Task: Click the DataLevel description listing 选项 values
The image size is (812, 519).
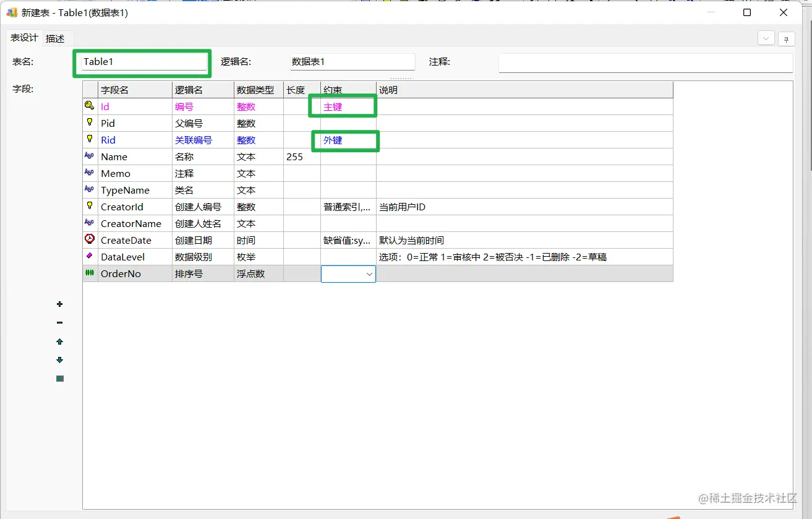Action: (525, 257)
